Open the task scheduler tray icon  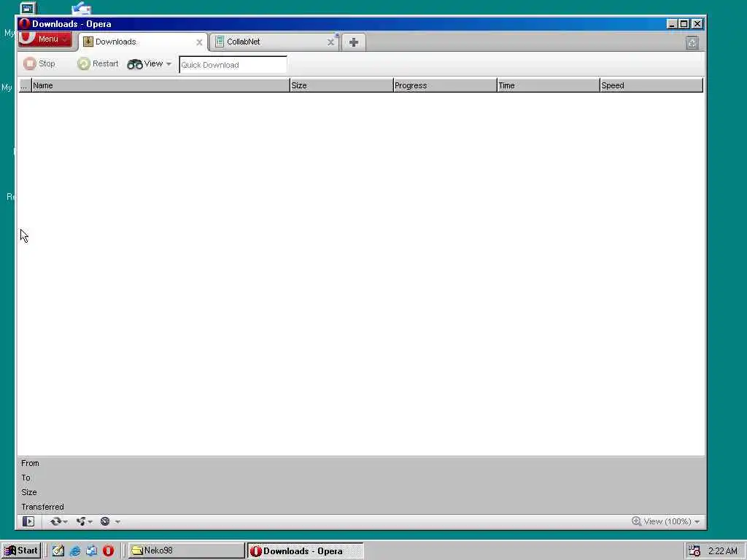694,551
